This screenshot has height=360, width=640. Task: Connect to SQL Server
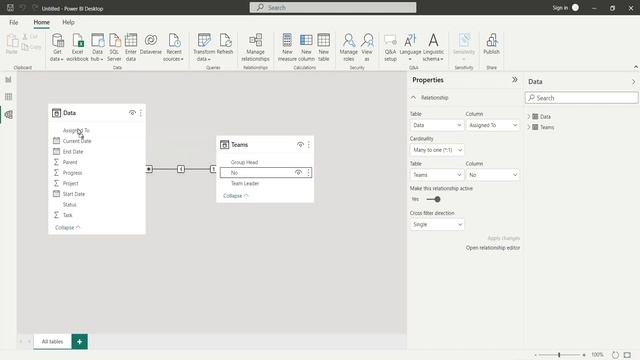(114, 47)
